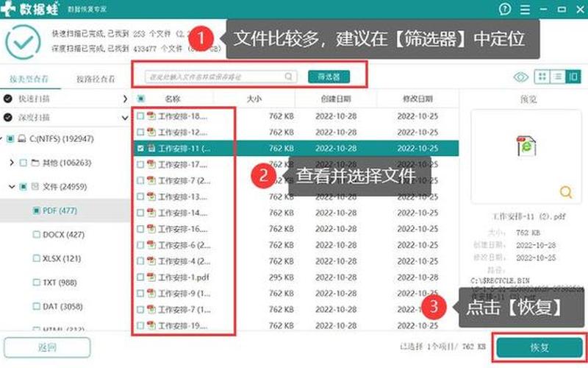Switch to the grid thumbnail view icon
This screenshot has height=368, width=588.
pos(542,77)
